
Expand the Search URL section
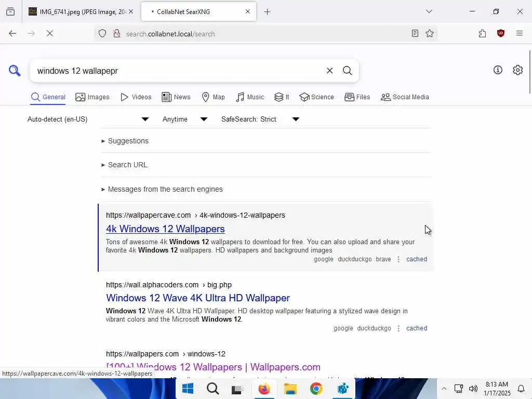coord(124,165)
